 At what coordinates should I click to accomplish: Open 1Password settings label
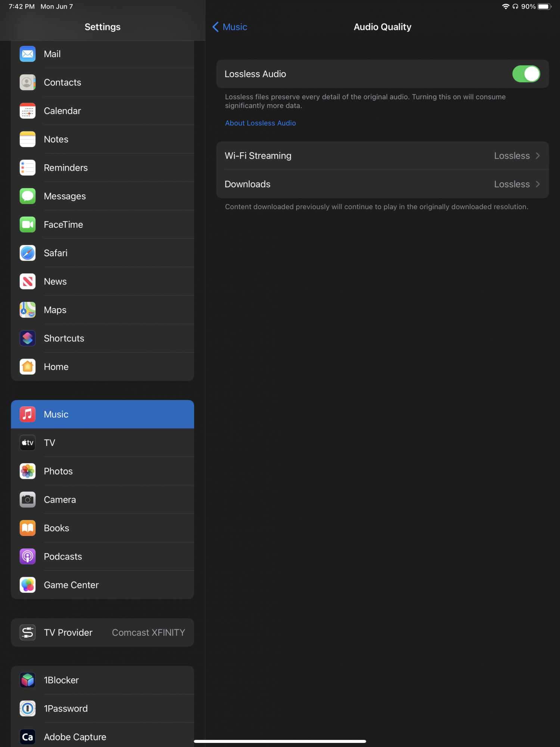[x=66, y=709]
